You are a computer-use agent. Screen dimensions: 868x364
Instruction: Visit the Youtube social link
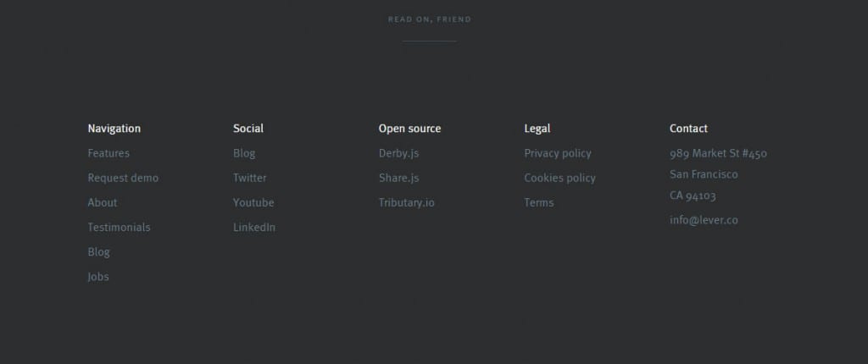(x=253, y=202)
